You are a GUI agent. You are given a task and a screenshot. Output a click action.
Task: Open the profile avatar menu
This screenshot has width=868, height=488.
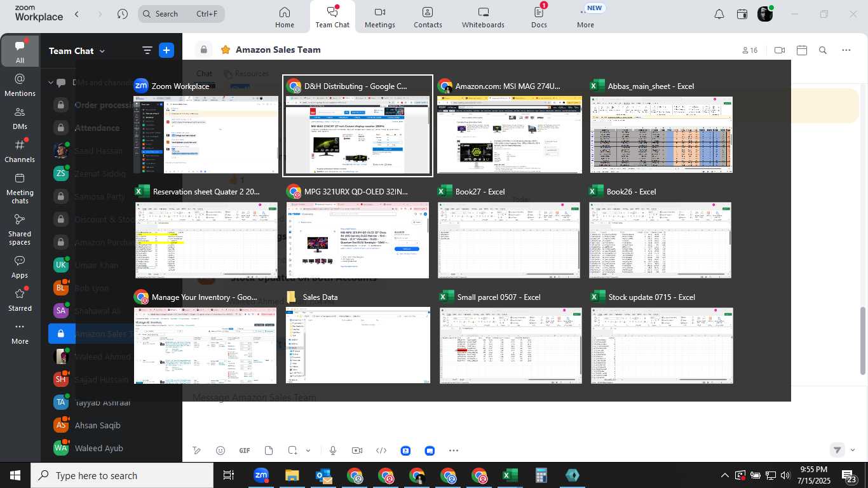click(765, 14)
